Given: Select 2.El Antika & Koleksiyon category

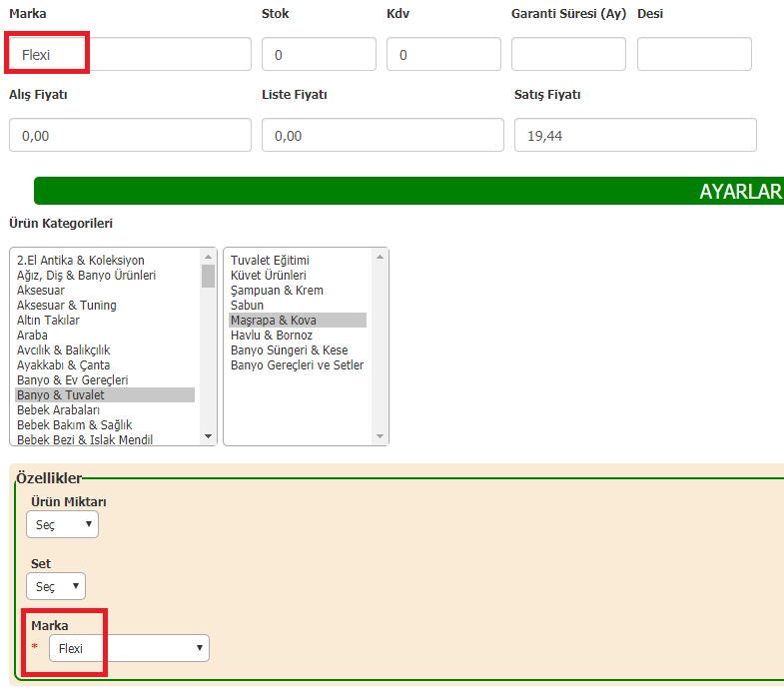Looking at the screenshot, I should 105,260.
